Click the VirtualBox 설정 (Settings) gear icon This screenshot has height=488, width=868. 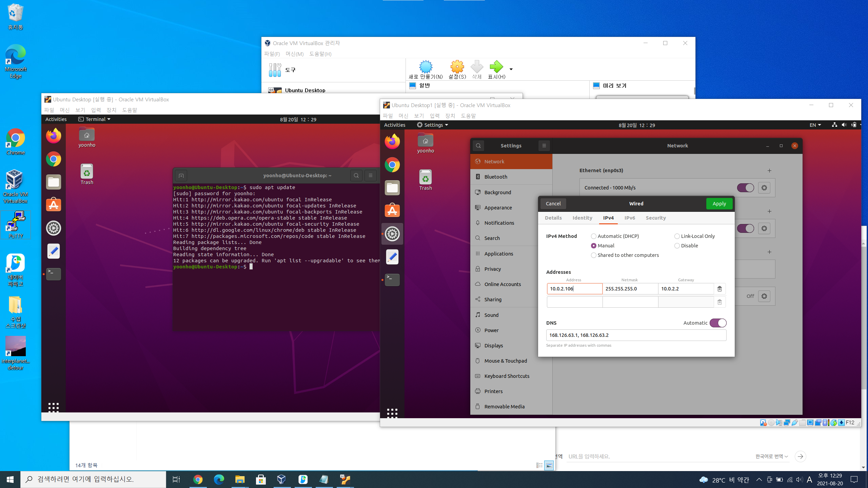(x=457, y=67)
